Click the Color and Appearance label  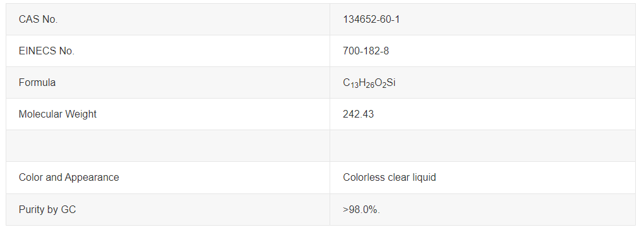(x=69, y=178)
